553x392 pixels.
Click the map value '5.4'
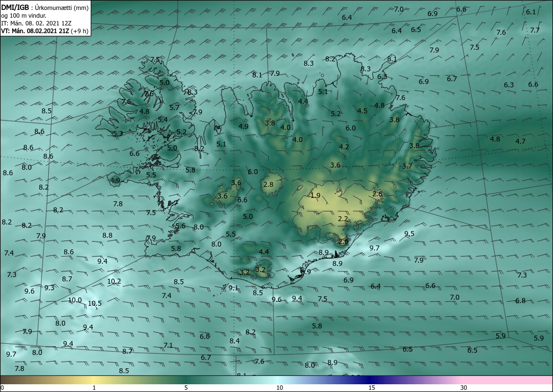pyautogui.click(x=163, y=120)
